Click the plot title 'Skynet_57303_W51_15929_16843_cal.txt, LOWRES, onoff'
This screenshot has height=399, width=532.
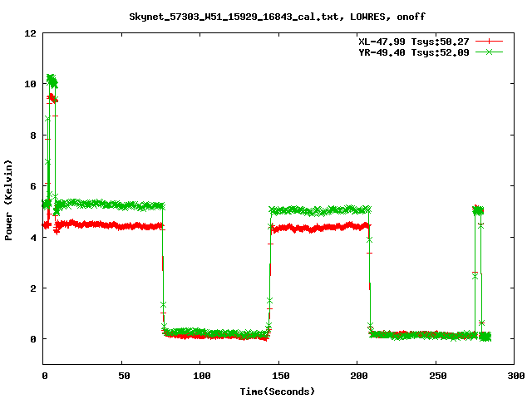[x=277, y=17]
